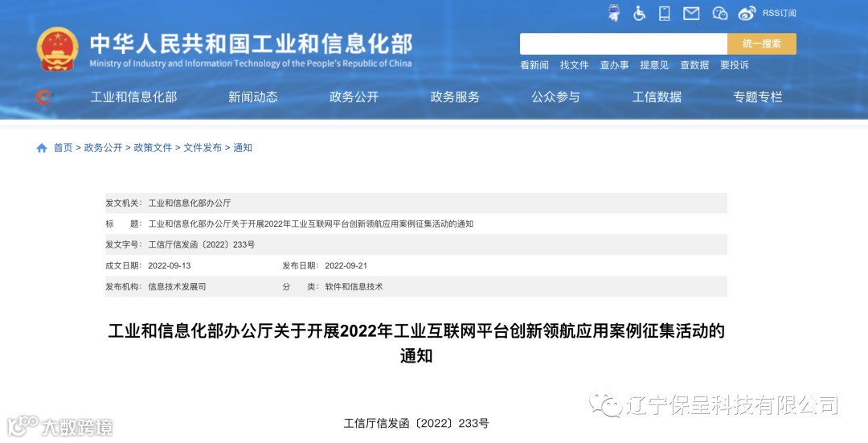Open the WeChat icon in header
This screenshot has height=443, width=868.
pyautogui.click(x=719, y=14)
